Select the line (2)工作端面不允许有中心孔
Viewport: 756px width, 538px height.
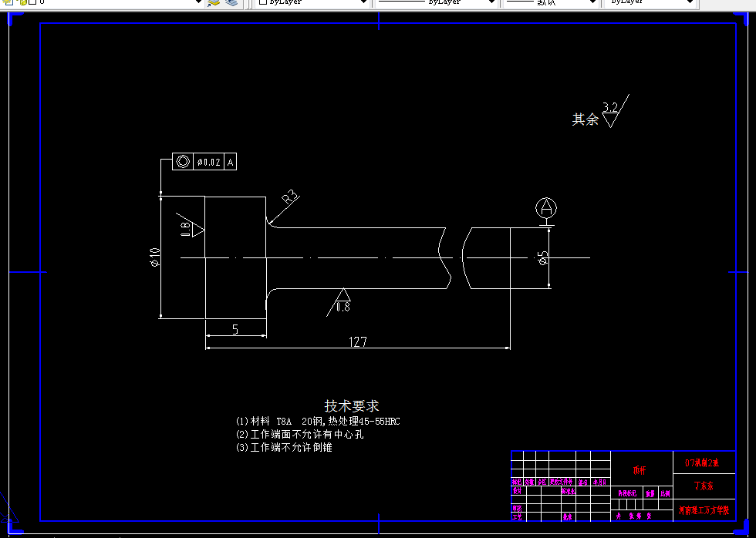click(x=300, y=434)
